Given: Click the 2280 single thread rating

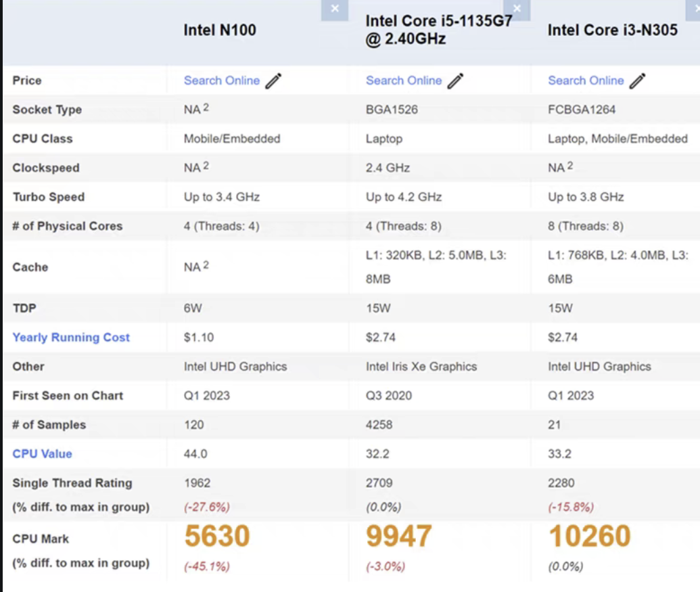Looking at the screenshot, I should point(561,483).
